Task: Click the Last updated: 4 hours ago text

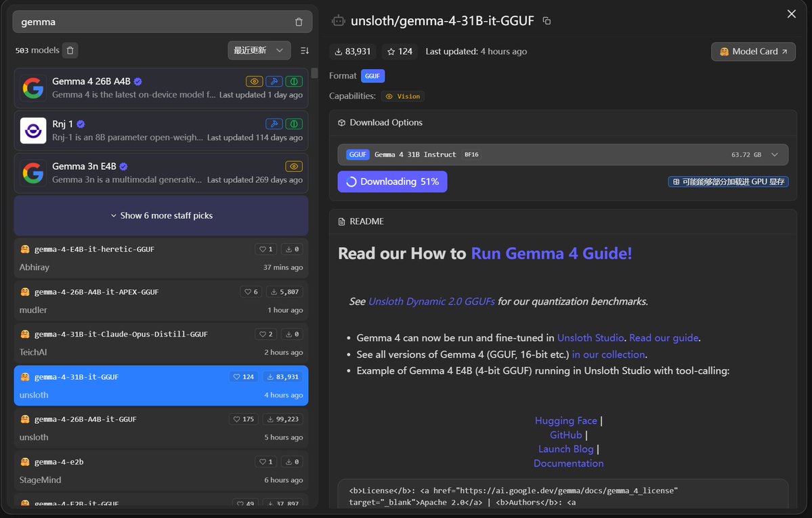Action: pos(476,51)
